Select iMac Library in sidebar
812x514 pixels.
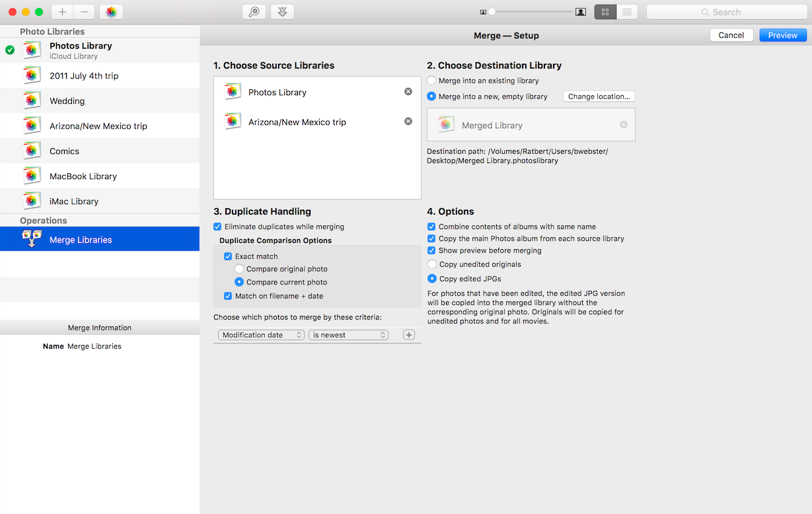click(100, 202)
